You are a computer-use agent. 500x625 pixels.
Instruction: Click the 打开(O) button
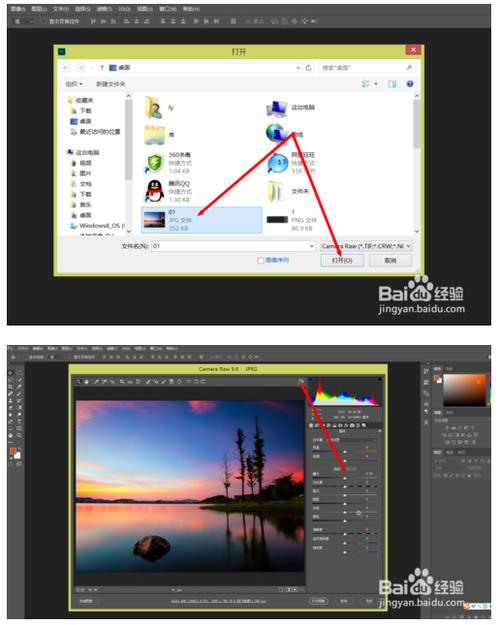pyautogui.click(x=342, y=260)
